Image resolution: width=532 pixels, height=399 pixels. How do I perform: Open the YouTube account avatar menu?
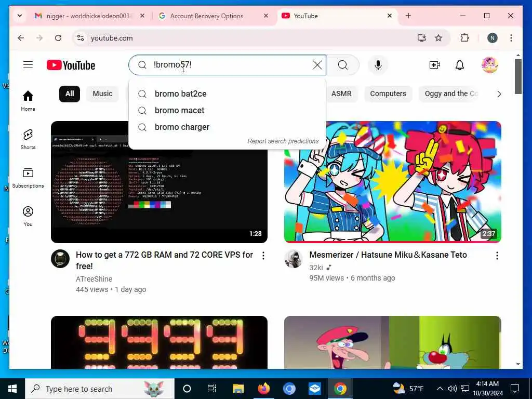coord(489,65)
